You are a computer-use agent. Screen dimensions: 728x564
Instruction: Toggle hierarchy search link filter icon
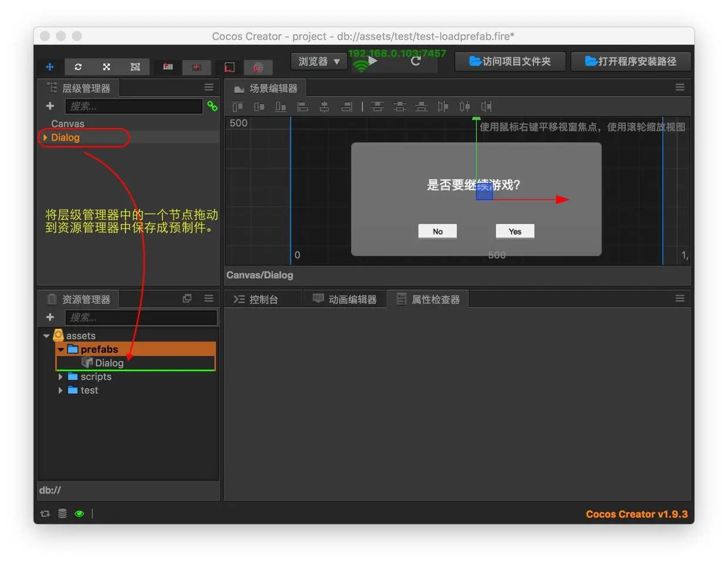212,106
